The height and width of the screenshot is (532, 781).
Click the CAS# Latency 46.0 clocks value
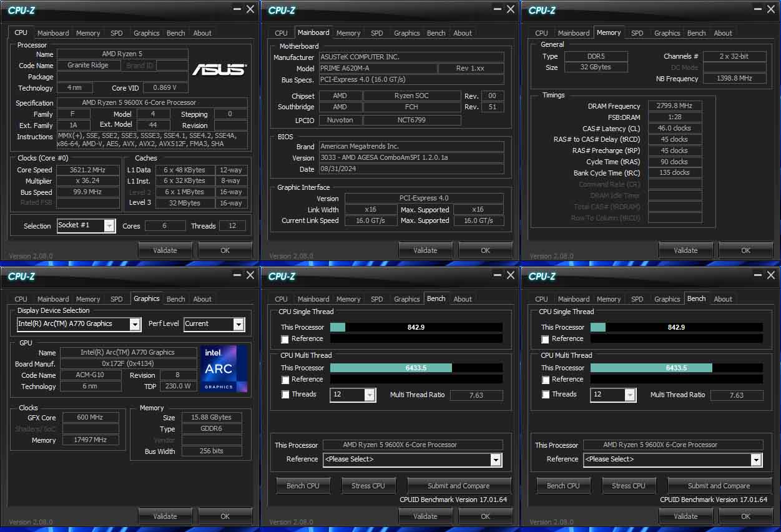pyautogui.click(x=675, y=128)
